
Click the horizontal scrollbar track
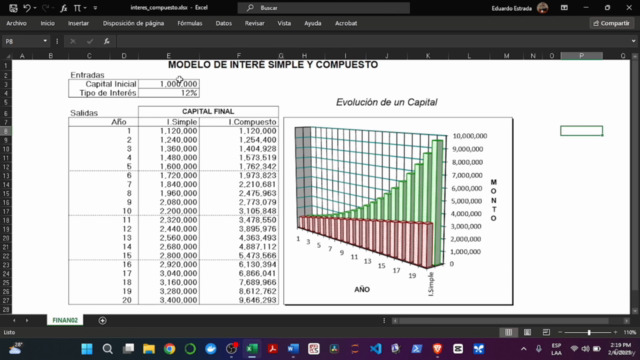tap(510, 321)
